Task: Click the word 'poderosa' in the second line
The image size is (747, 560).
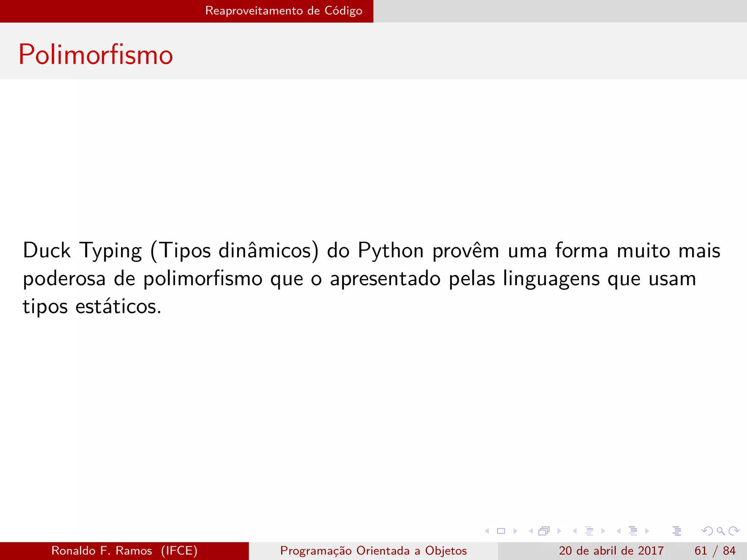Action: (x=64, y=279)
